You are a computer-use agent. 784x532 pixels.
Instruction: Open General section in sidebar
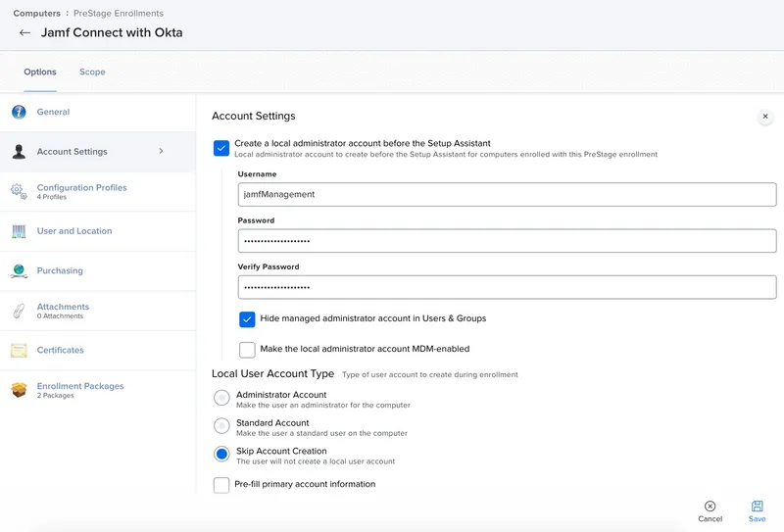click(97, 112)
